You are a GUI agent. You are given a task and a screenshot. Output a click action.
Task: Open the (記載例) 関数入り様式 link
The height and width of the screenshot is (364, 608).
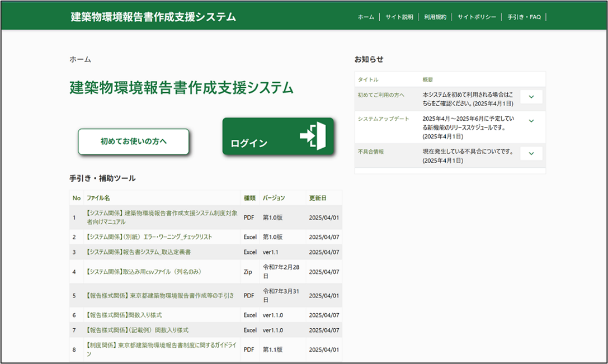click(x=137, y=330)
